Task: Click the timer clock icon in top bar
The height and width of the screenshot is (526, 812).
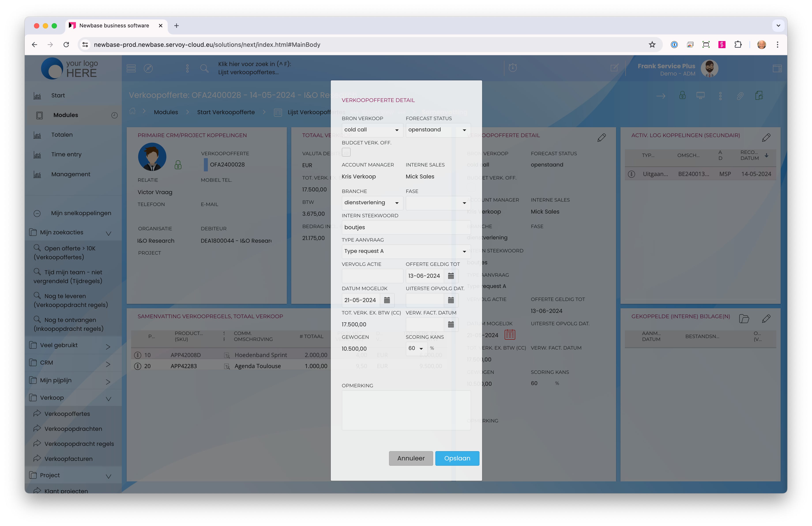Action: click(512, 68)
